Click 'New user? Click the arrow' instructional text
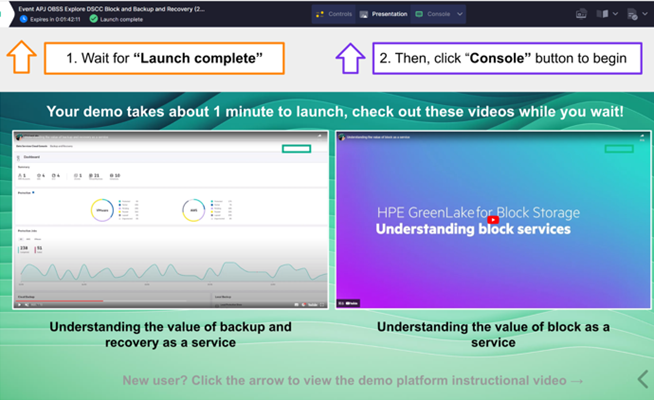Viewport: 654px width, 400px height. click(352, 380)
